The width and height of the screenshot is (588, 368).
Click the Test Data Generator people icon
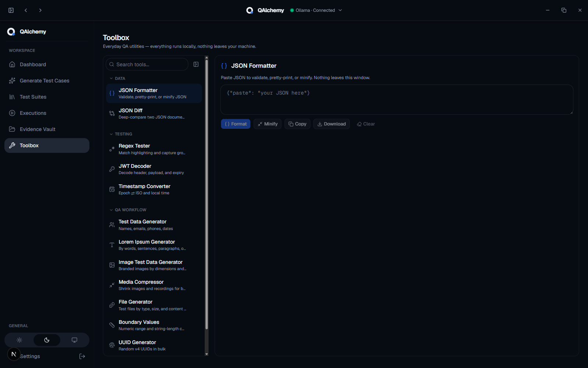coord(112,224)
